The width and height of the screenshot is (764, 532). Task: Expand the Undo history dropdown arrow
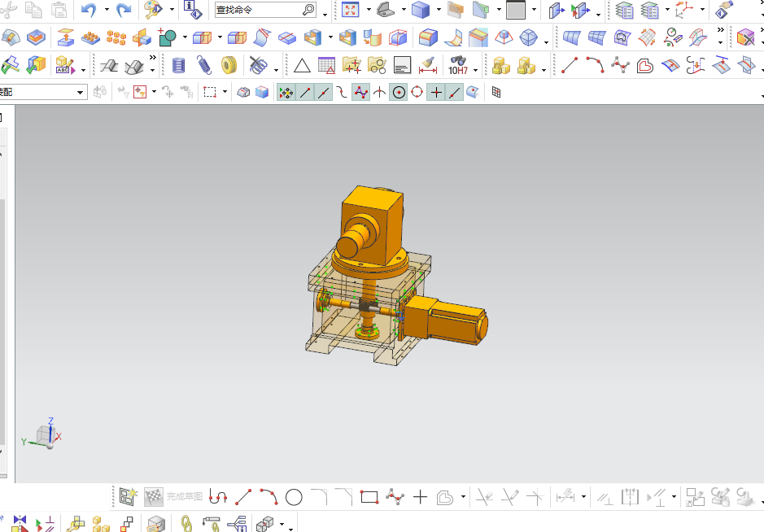pyautogui.click(x=107, y=9)
